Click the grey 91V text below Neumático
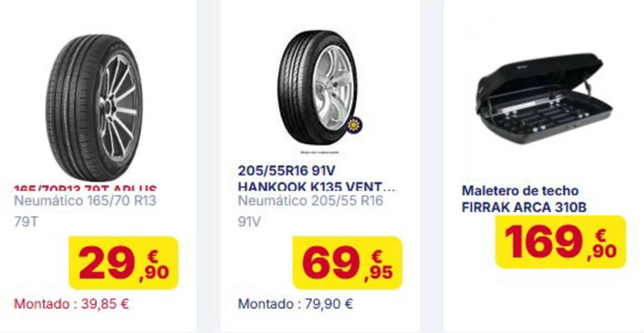Viewport: 644px width, 333px height. 249,222
